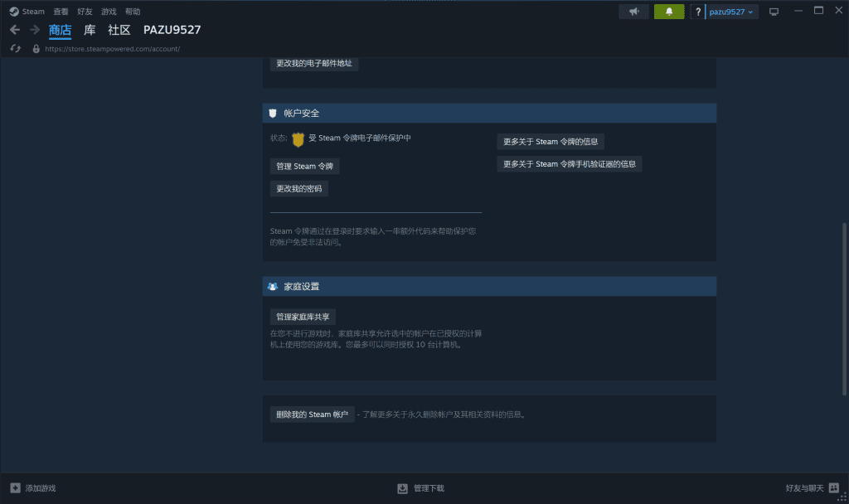Click 管理下载 label at bottom
The height and width of the screenshot is (504, 849).
[429, 488]
